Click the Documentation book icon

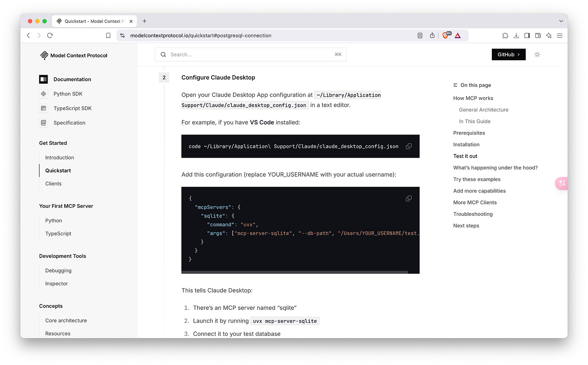(44, 79)
